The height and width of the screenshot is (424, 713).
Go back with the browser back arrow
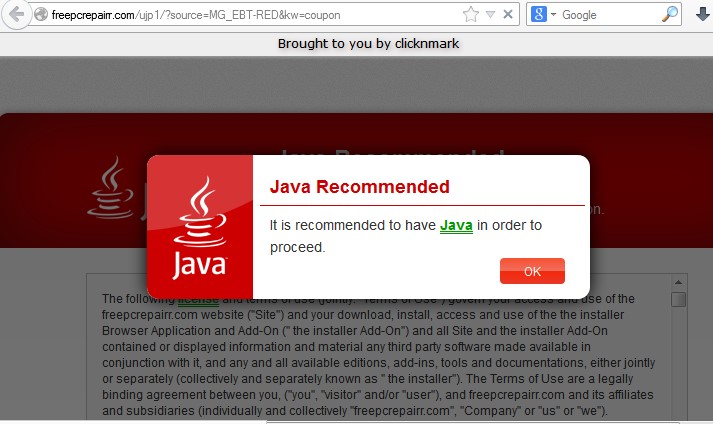[15, 14]
